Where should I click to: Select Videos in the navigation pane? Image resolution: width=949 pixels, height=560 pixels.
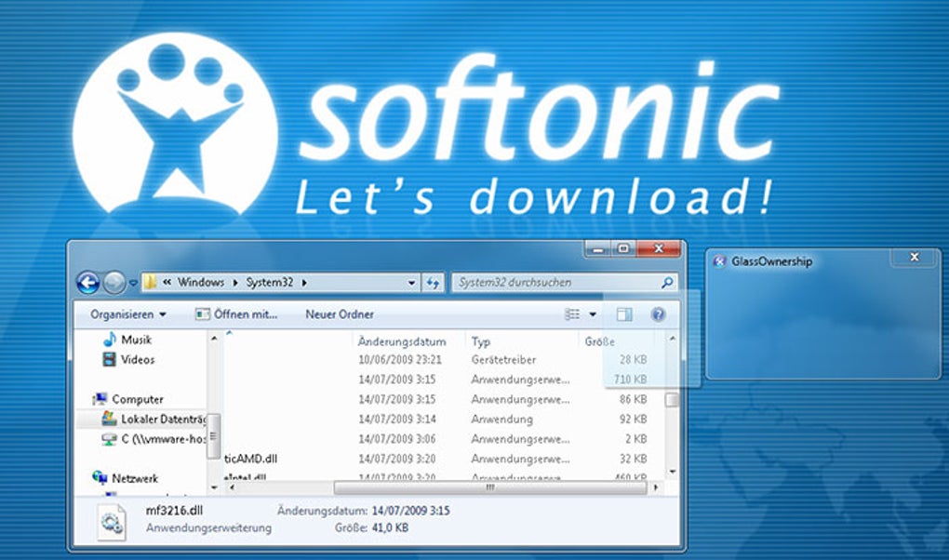(129, 360)
